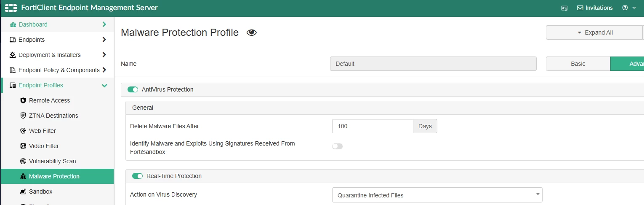Click the Malware Protection Profile heading

180,32
